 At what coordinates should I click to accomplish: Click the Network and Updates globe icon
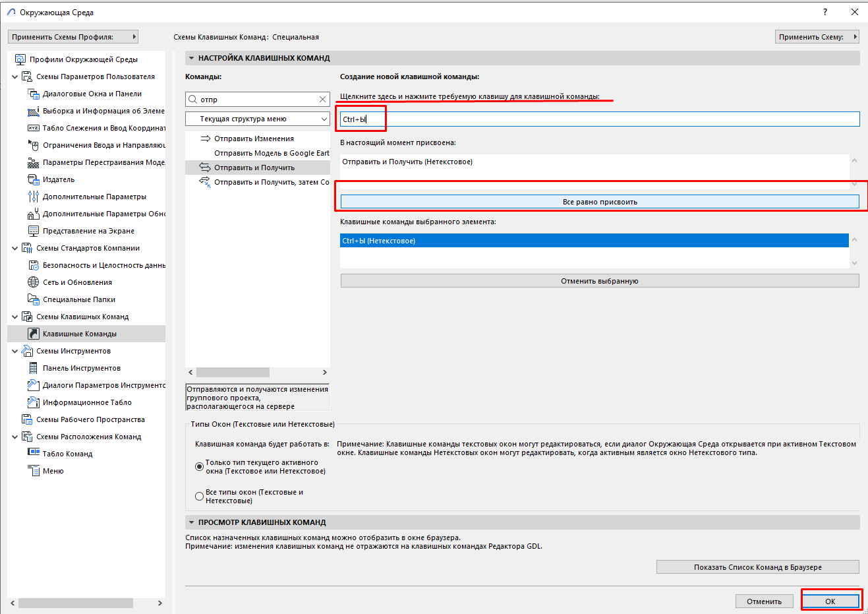point(33,282)
